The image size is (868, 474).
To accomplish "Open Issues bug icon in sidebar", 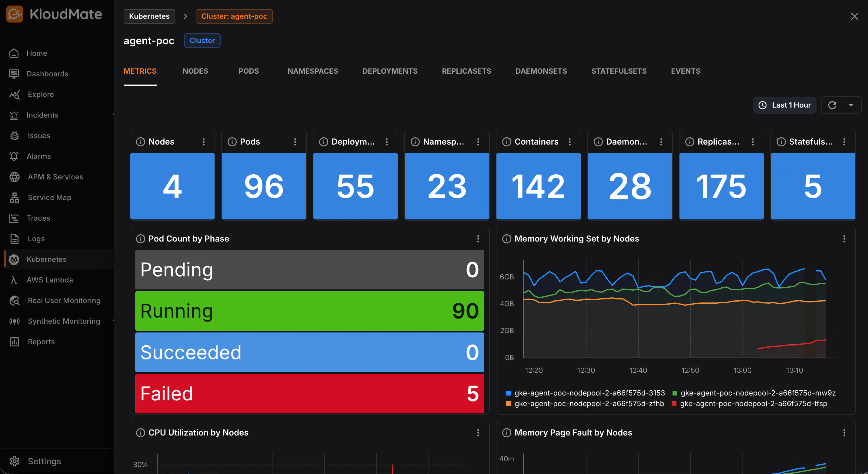I will [14, 136].
